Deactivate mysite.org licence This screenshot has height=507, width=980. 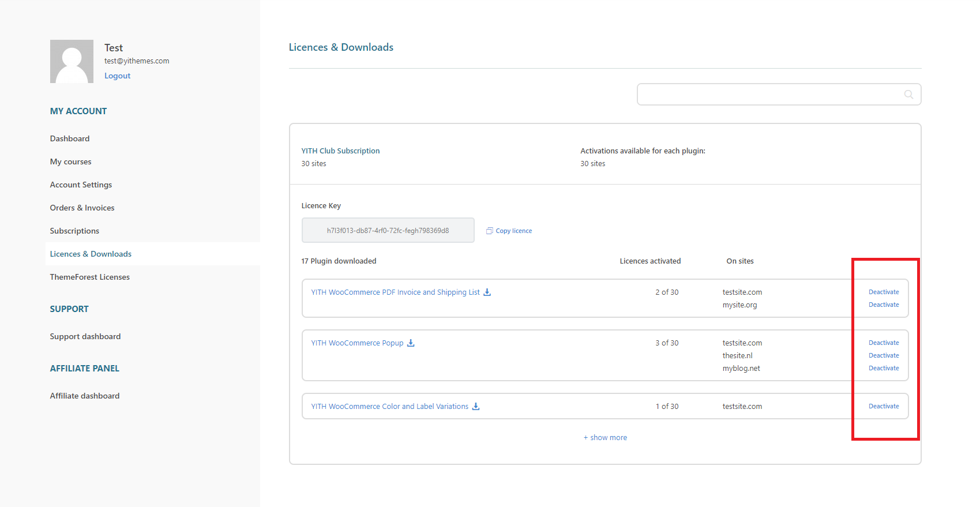(x=884, y=305)
